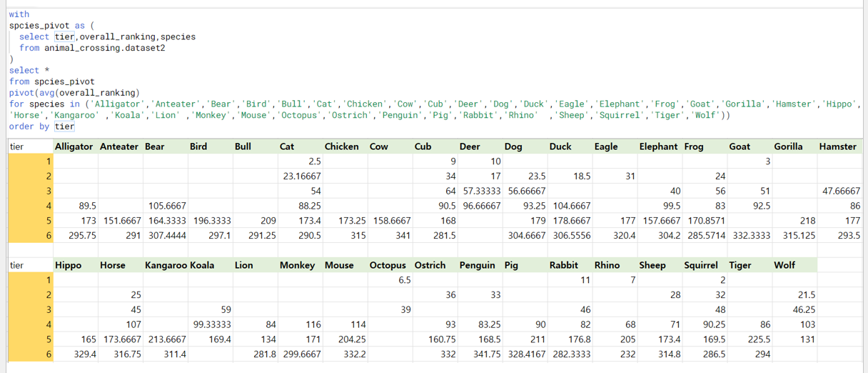
Task: Click the 'with' keyword in the query
Action: pyautogui.click(x=19, y=14)
